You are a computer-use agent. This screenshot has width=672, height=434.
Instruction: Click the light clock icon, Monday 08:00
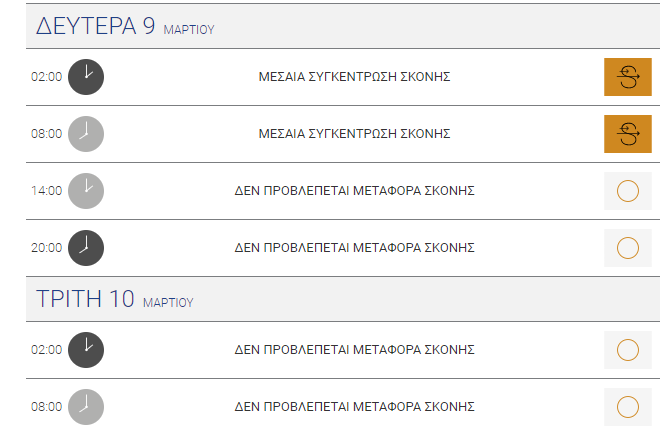[x=86, y=134]
